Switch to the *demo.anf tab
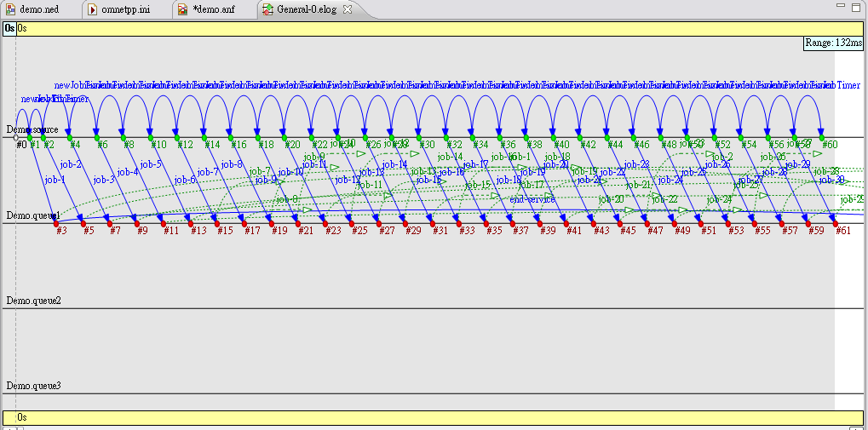The image size is (868, 430). (215, 9)
